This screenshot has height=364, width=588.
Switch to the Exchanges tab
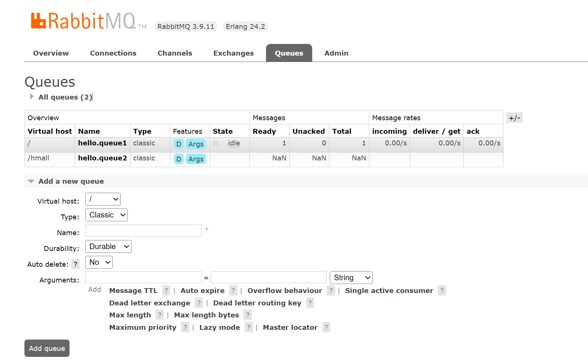click(x=233, y=53)
